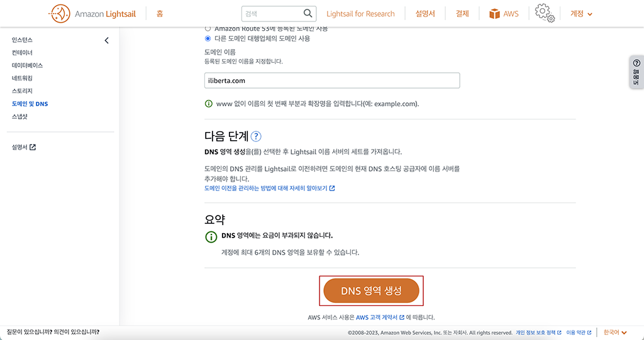Open 인스턴스 in the sidebar
644x340 pixels.
tap(22, 40)
